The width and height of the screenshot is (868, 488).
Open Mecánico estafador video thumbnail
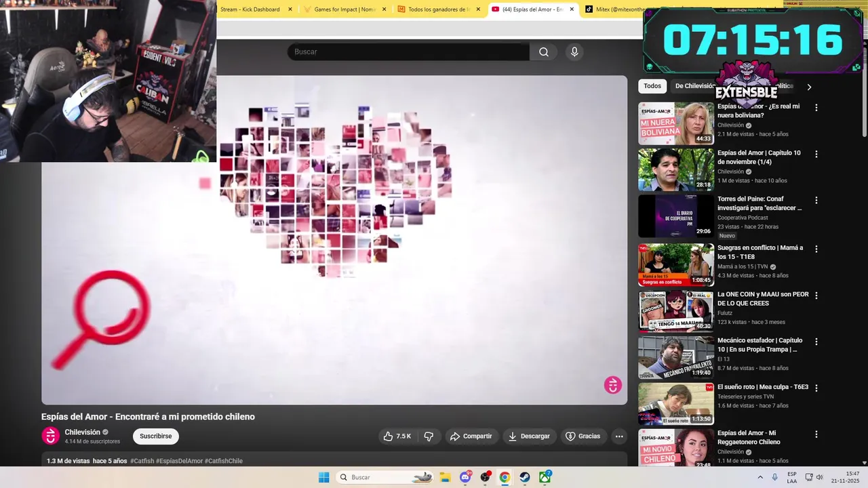pos(676,357)
